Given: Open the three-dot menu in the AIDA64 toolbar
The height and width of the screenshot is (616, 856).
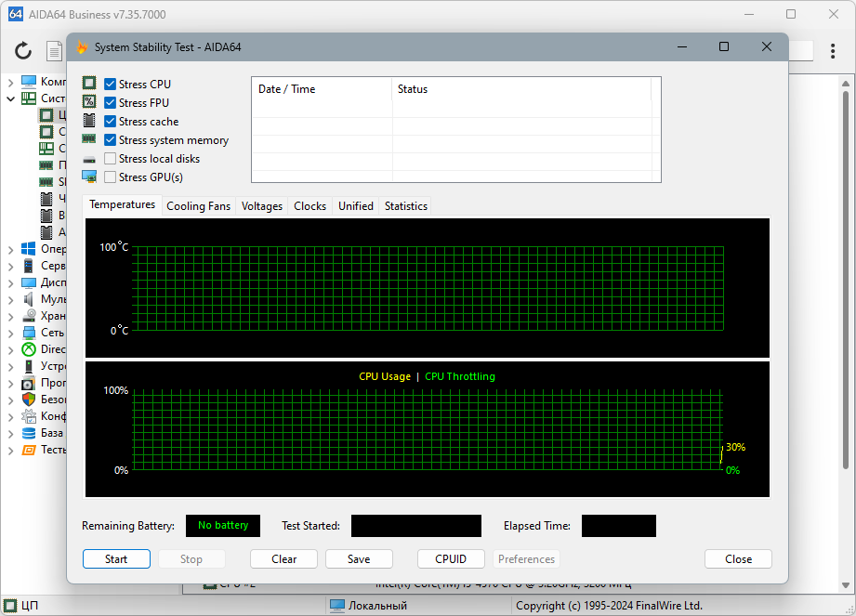Looking at the screenshot, I should 833,51.
